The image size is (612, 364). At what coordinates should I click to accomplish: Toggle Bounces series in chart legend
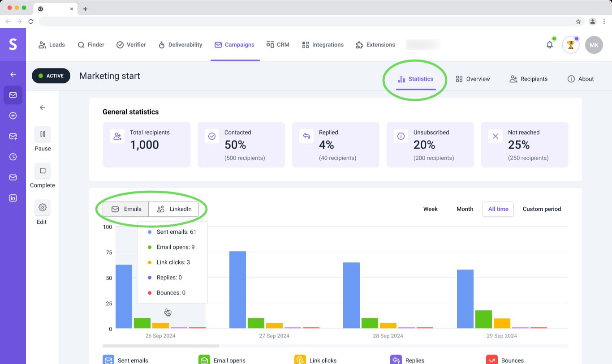coord(504,360)
